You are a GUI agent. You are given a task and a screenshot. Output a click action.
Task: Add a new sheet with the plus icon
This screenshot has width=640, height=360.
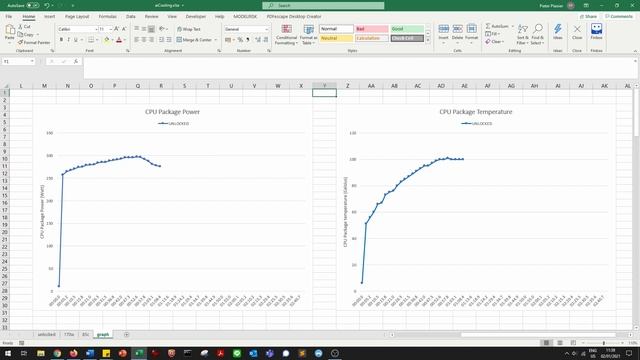click(127, 335)
